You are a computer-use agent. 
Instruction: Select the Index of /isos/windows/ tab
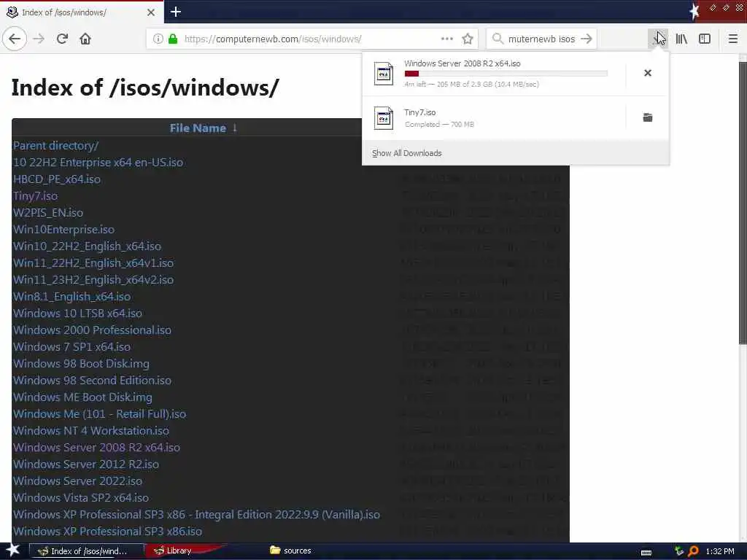(x=81, y=12)
